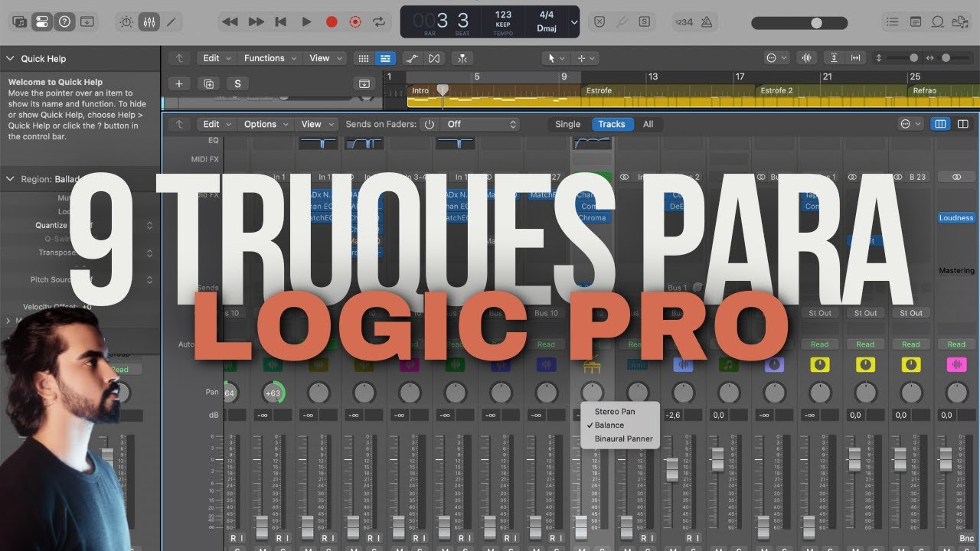Toggle Cycle mode button
Screen dimensions: 980x551
tap(378, 22)
